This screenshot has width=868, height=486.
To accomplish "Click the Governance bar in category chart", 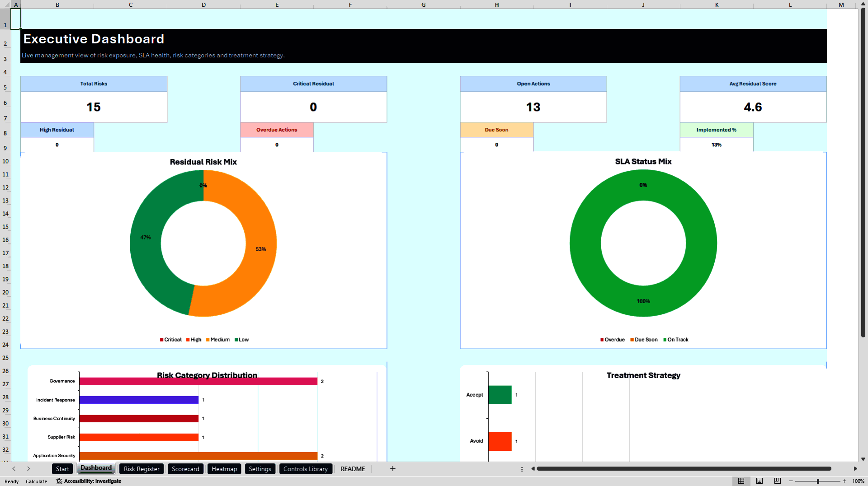I will tap(198, 381).
